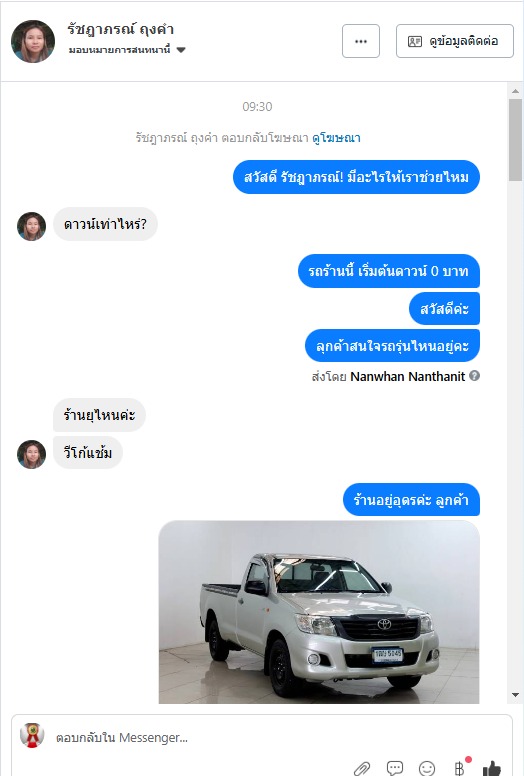
Task: Open the ดูโฆษณา view ad link
Action: (336, 138)
